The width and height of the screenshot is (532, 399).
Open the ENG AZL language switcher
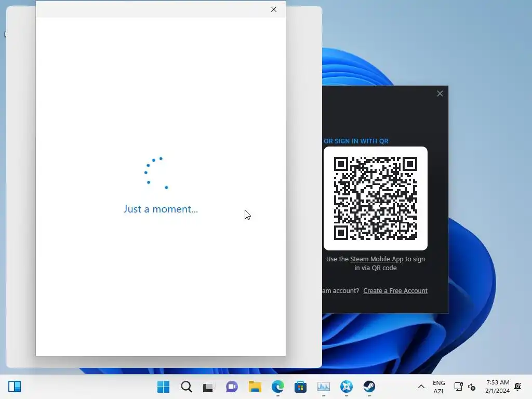pos(438,387)
